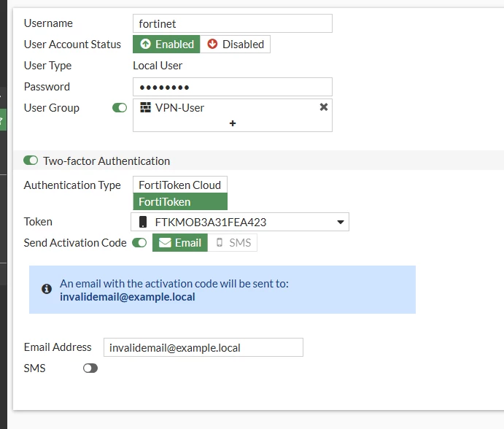Toggle the User Group switch
Screen dimensions: 504x429
click(120, 108)
